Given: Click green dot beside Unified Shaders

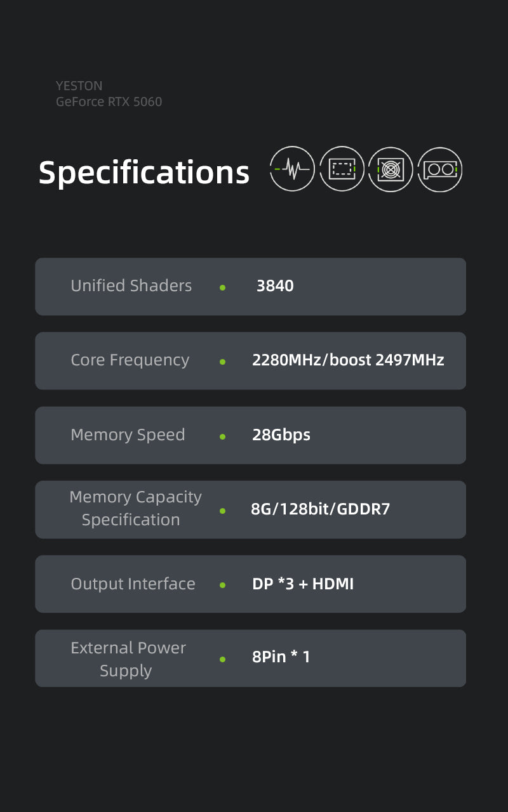Looking at the screenshot, I should pyautogui.click(x=222, y=287).
